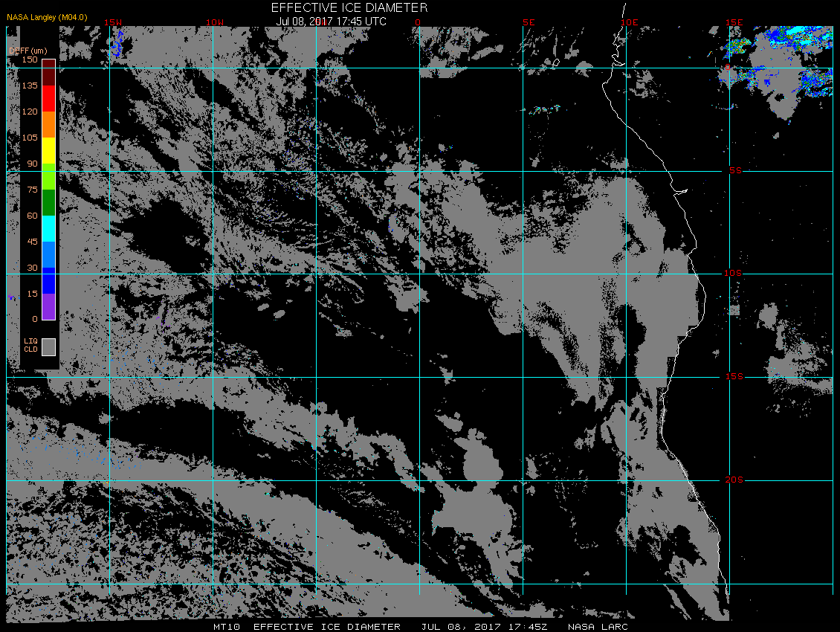This screenshot has width=840, height=632.
Task: Click the 'LIQ CLD' legend label
Action: pos(30,345)
